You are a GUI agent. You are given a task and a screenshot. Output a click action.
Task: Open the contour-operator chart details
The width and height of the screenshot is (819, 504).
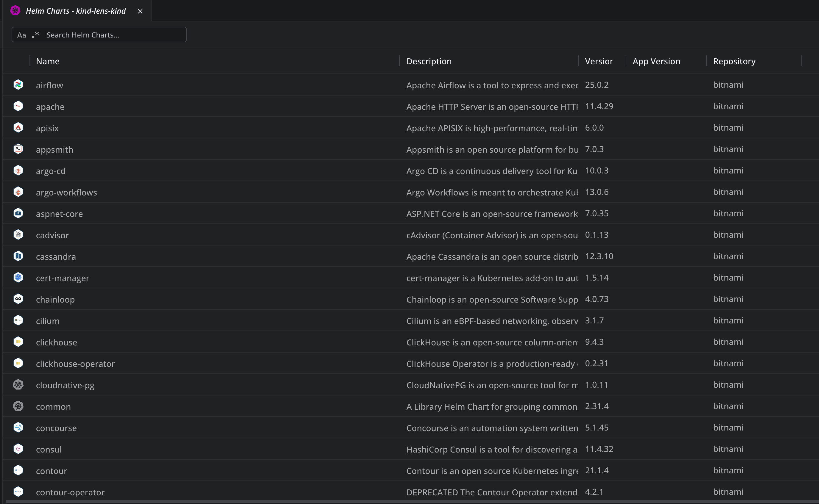pyautogui.click(x=70, y=492)
